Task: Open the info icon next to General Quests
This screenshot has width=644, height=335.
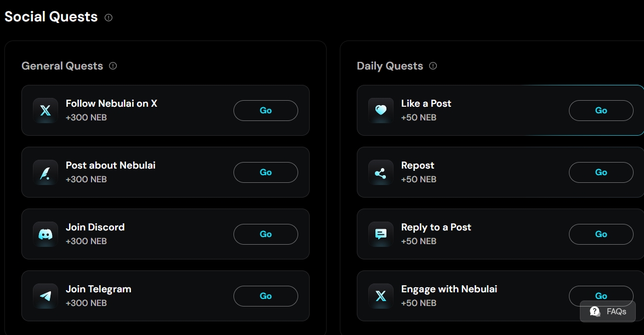Action: (113, 66)
